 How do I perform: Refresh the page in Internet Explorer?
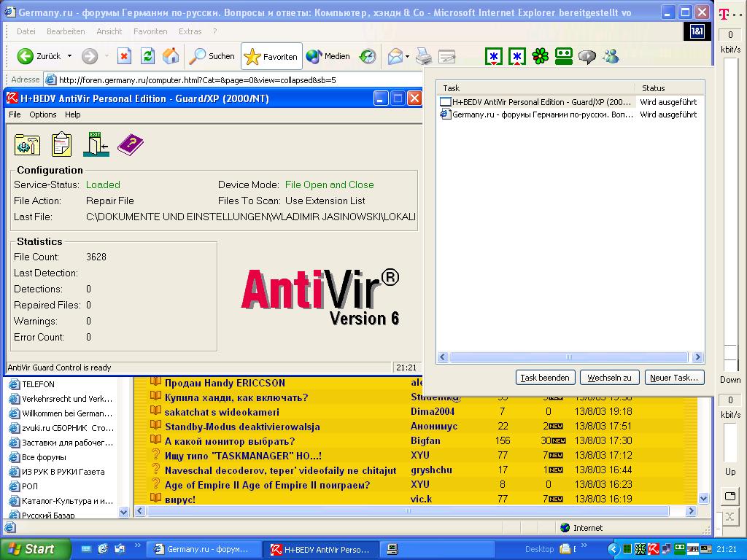147,56
